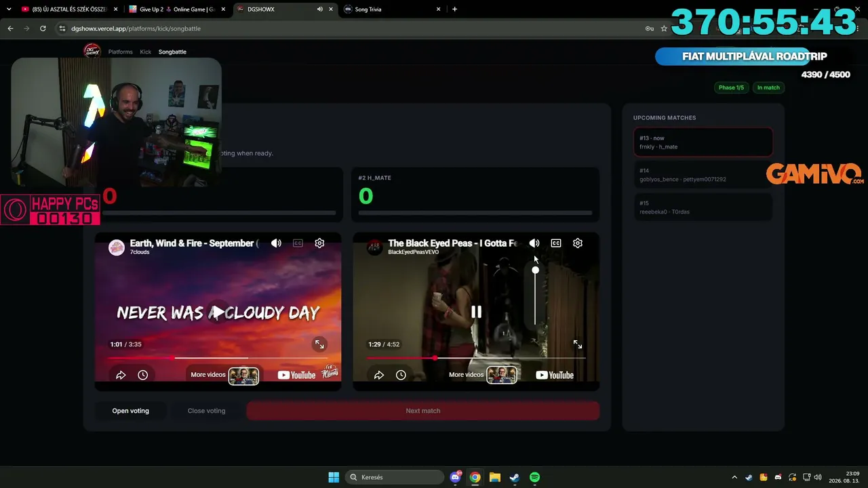Mute the Earth, Wind & Fire video

tap(276, 243)
